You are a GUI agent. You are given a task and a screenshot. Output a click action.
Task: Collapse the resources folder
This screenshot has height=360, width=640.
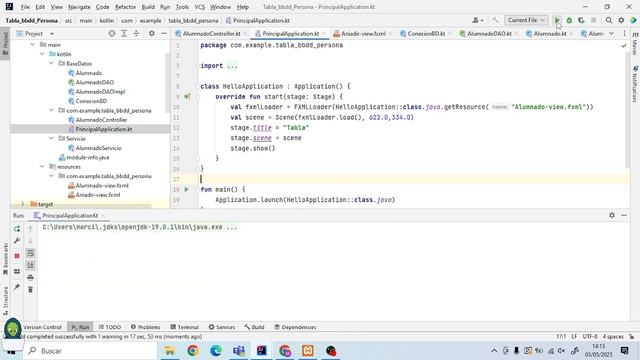pos(42,167)
